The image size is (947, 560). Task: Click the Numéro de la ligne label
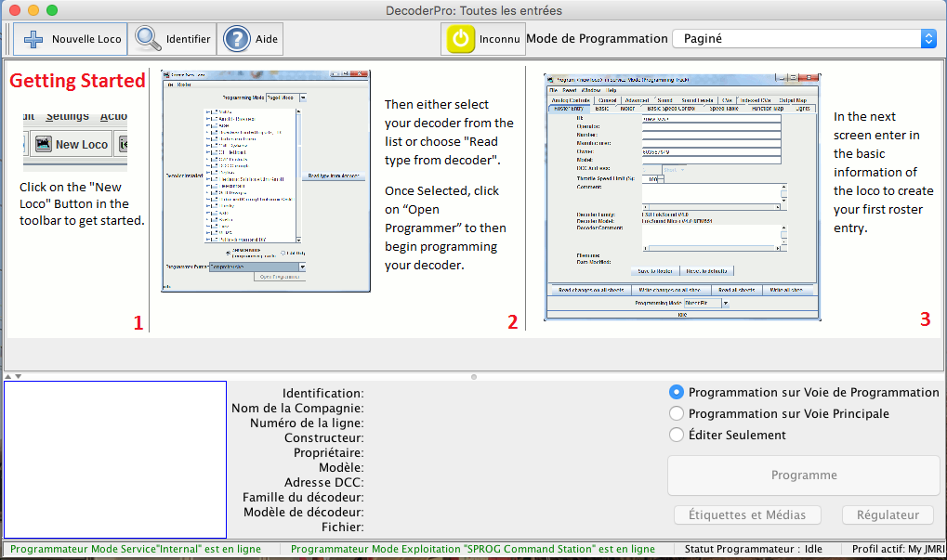tap(307, 423)
